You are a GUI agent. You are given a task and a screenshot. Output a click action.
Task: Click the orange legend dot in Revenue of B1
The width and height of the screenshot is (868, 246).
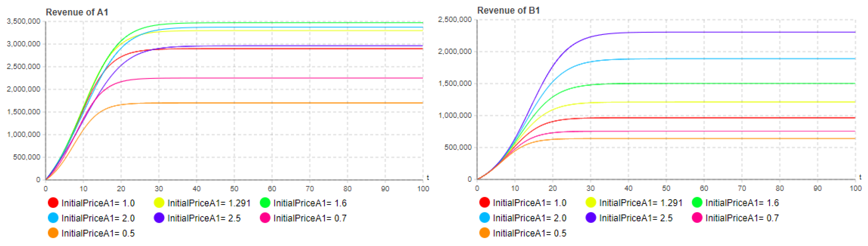pyautogui.click(x=484, y=233)
